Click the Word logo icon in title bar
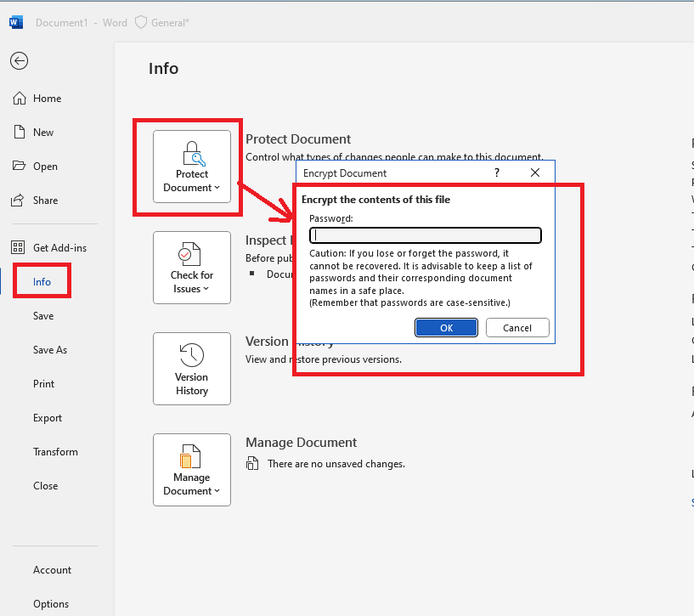This screenshot has width=694, height=616. [x=16, y=22]
